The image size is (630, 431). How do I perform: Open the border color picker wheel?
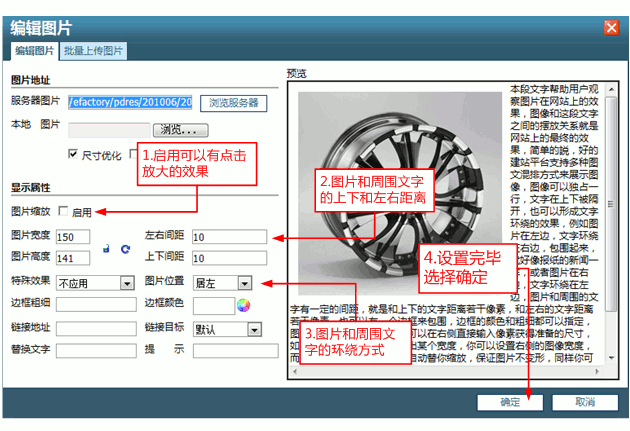pyautogui.click(x=242, y=304)
